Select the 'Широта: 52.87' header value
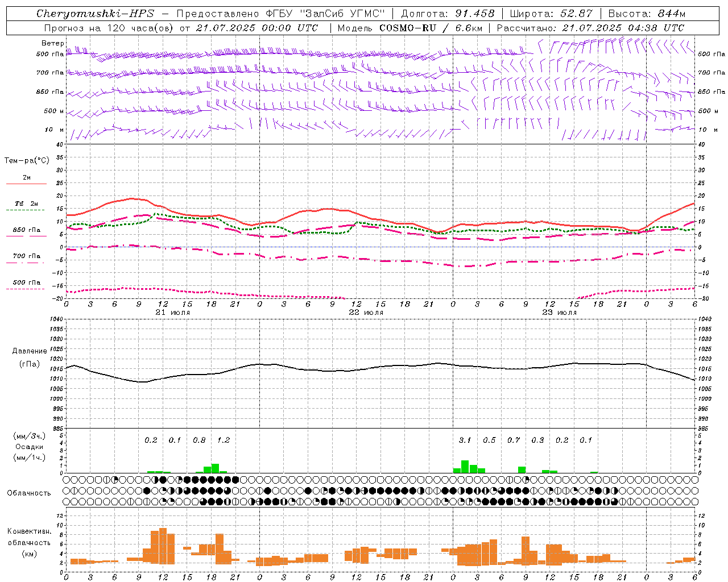Viewport: 728px width, 582px height. [x=551, y=14]
